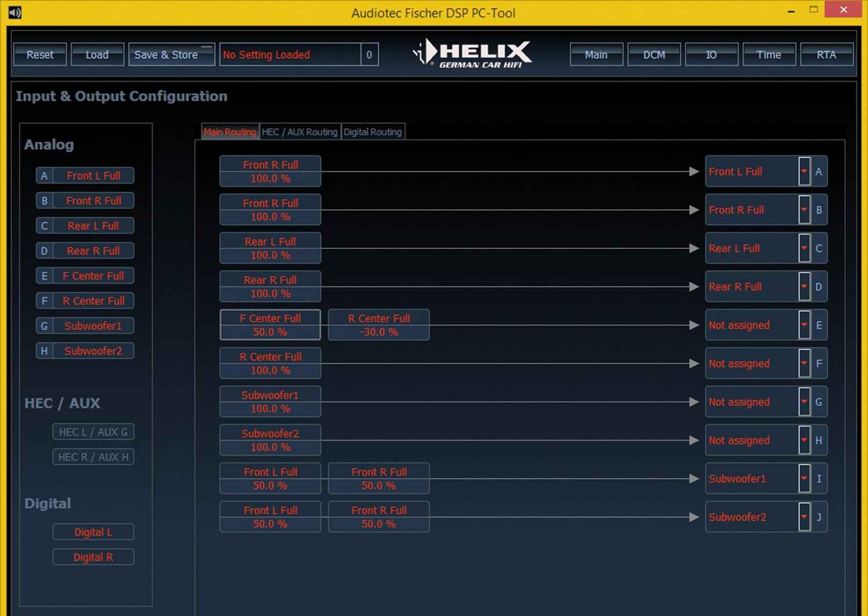Open output J Subwoofer2 dropdown arrow
This screenshot has width=868, height=616.
coord(804,517)
